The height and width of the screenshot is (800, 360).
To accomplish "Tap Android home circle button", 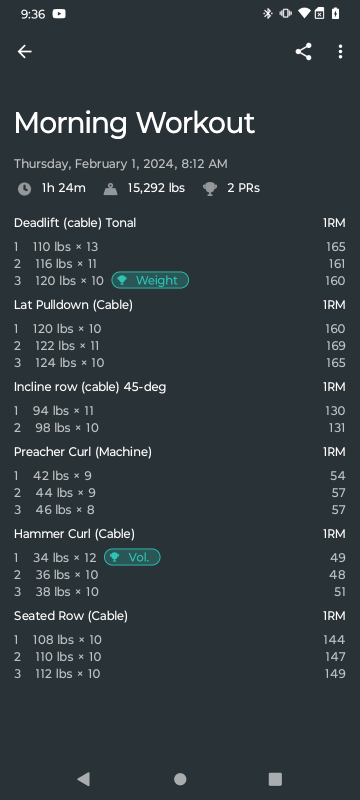I will coord(180,779).
